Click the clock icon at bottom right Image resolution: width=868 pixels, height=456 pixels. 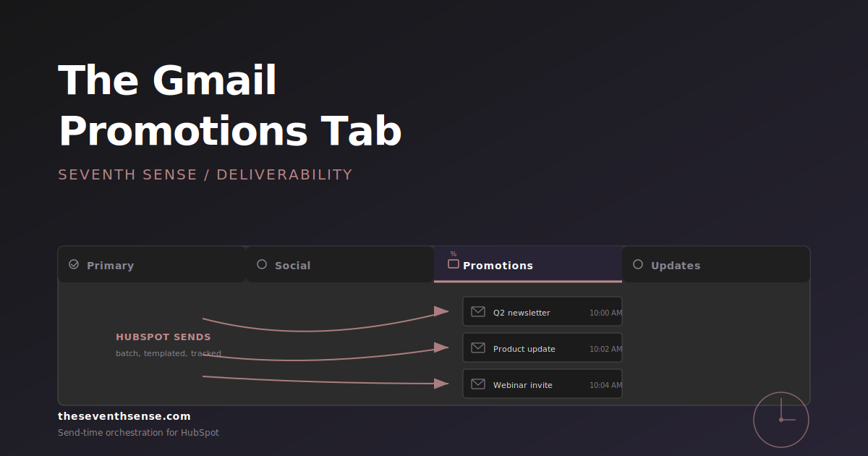click(781, 420)
